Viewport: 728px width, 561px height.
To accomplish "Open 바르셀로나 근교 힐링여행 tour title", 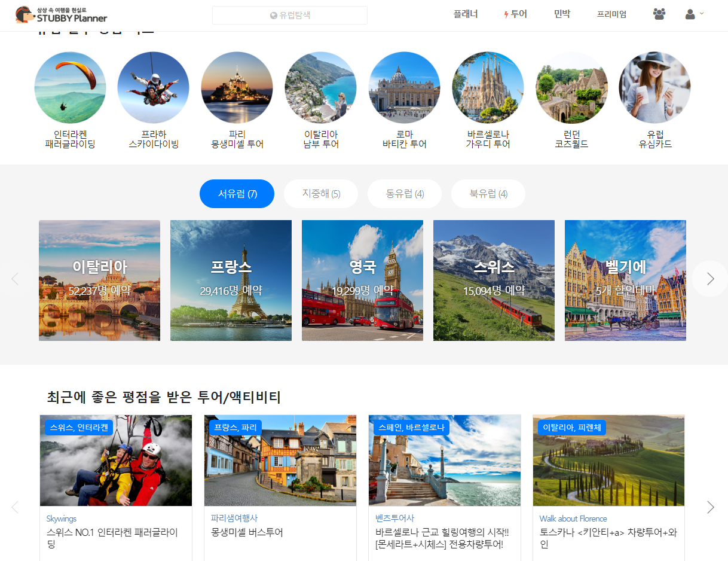I will (x=442, y=538).
